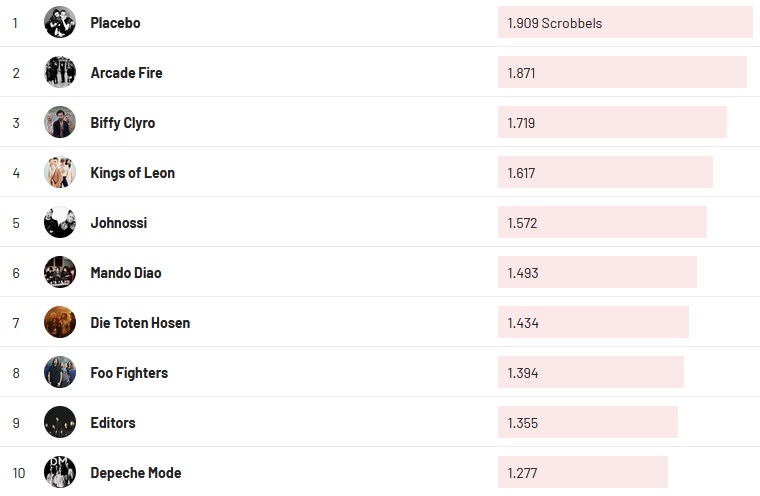Image resolution: width=760 pixels, height=496 pixels.
Task: Open the Depeche Mode artist link
Action: coord(135,473)
